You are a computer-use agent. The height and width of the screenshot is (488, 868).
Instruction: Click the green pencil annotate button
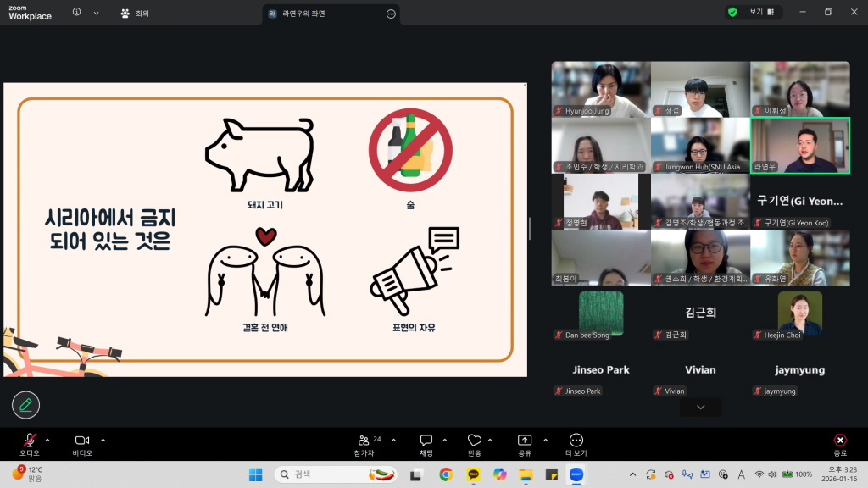(x=26, y=405)
